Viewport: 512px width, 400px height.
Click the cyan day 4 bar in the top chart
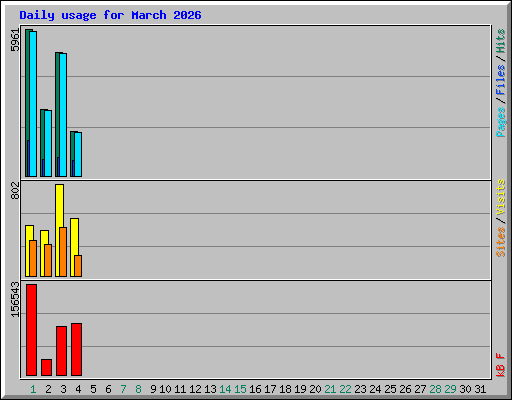point(78,154)
